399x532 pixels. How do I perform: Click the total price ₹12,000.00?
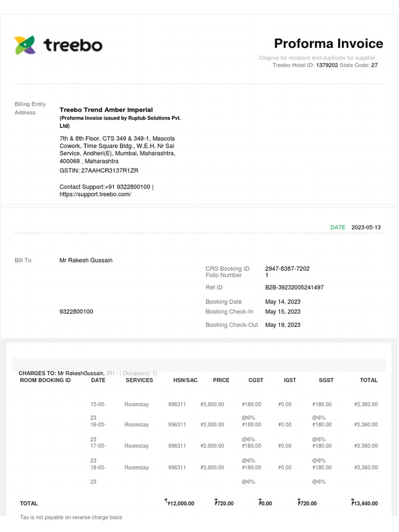pyautogui.click(x=180, y=503)
